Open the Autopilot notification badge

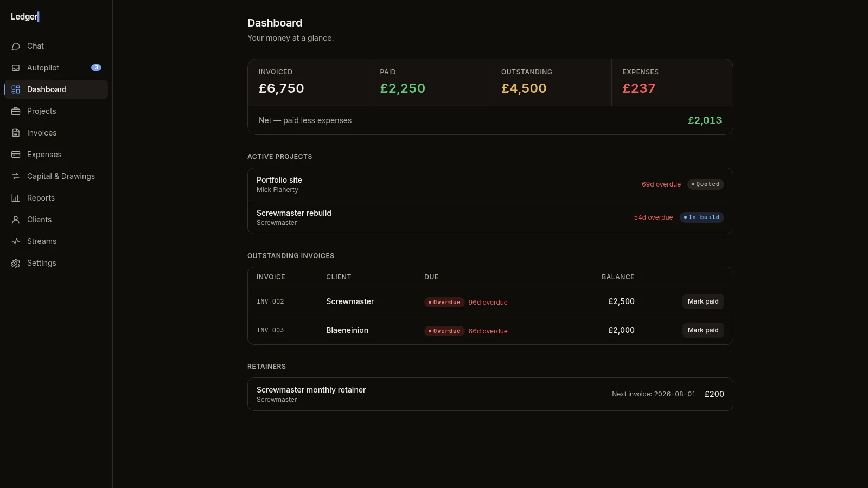click(x=96, y=68)
